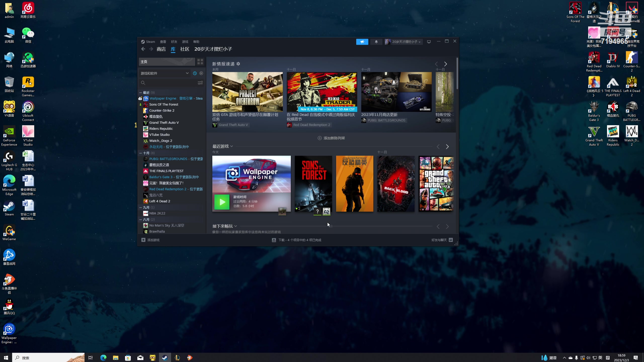Image resolution: width=644 pixels, height=362 pixels.
Task: Select GeForce Experience desktop icon
Action: (9, 136)
